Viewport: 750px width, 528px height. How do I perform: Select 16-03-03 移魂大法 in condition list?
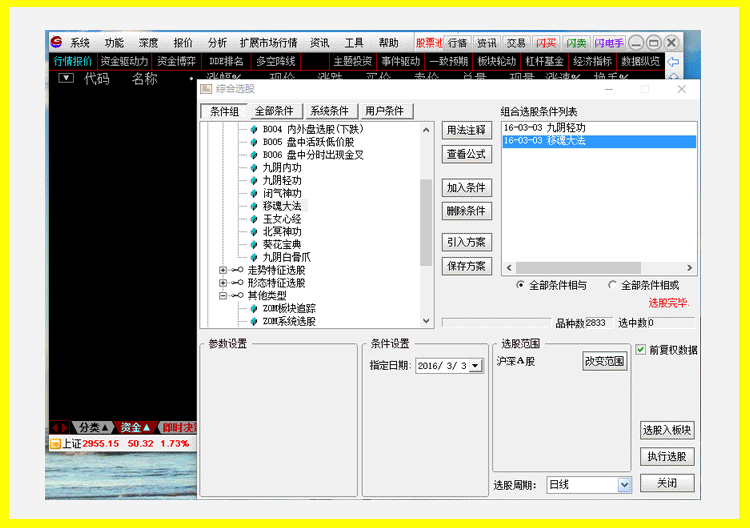[x=599, y=141]
